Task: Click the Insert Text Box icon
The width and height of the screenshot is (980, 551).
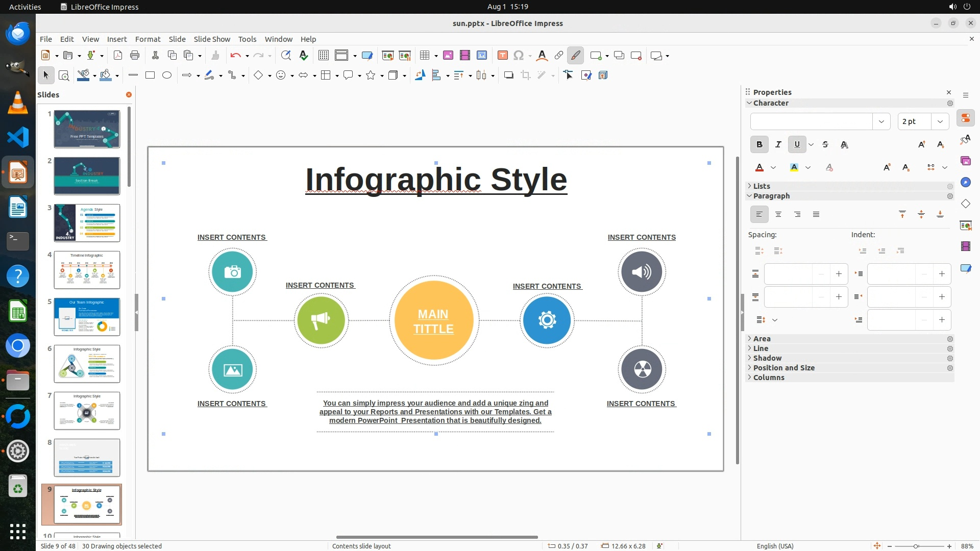Action: coord(502,56)
